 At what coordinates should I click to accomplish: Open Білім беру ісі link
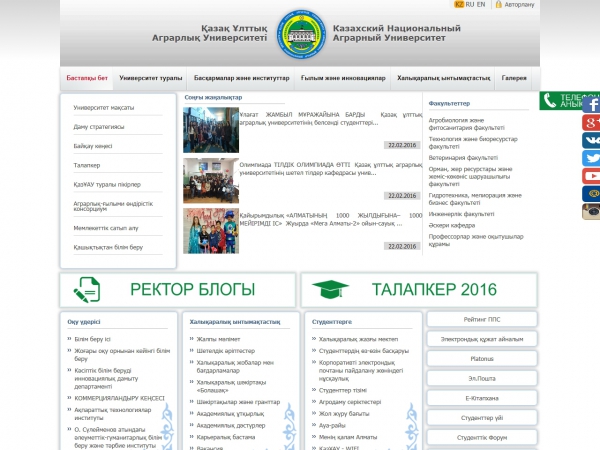(x=92, y=339)
